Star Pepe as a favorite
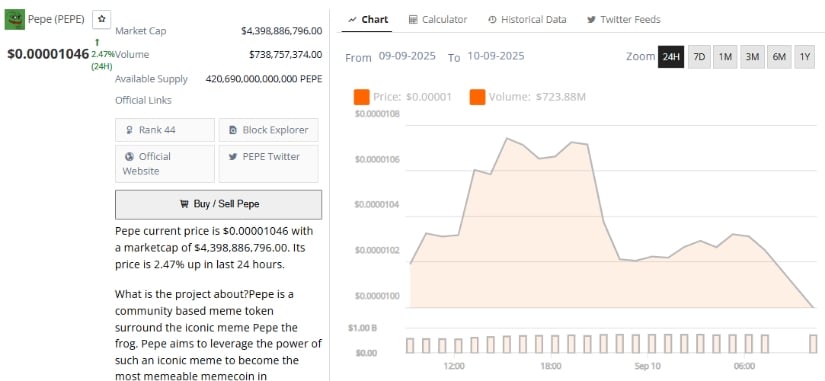This screenshot has width=825, height=381. pyautogui.click(x=102, y=19)
